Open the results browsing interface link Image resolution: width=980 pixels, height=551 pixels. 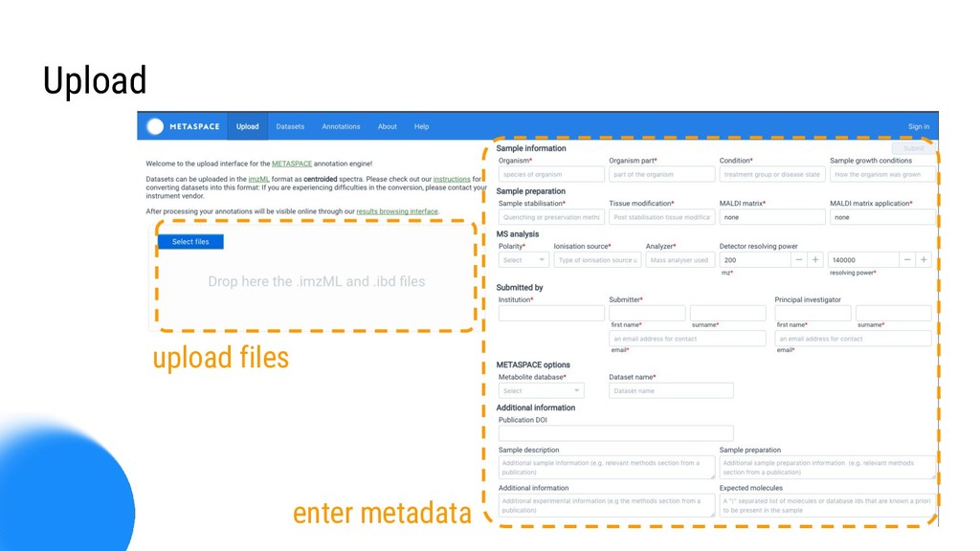coord(397,211)
